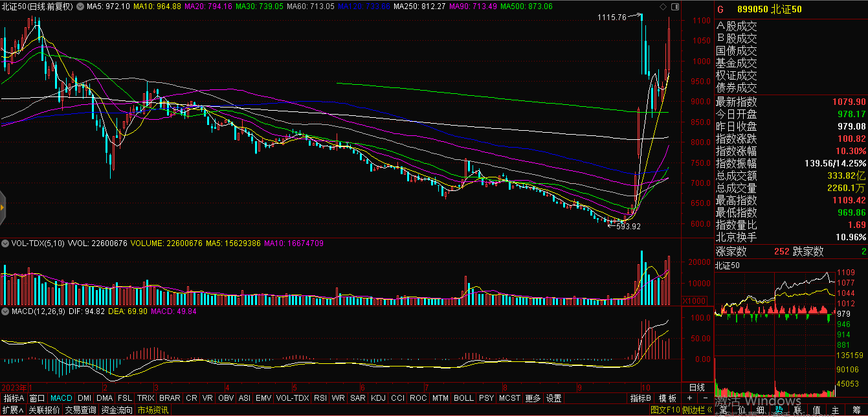The image size is (868, 417).
Task: Click the 设置 settings button
Action: (553, 398)
